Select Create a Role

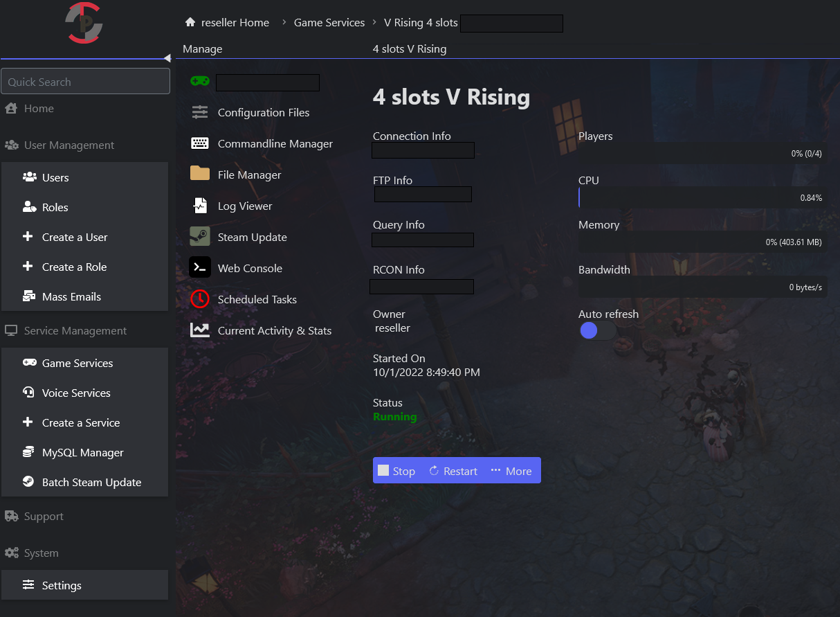tap(74, 267)
